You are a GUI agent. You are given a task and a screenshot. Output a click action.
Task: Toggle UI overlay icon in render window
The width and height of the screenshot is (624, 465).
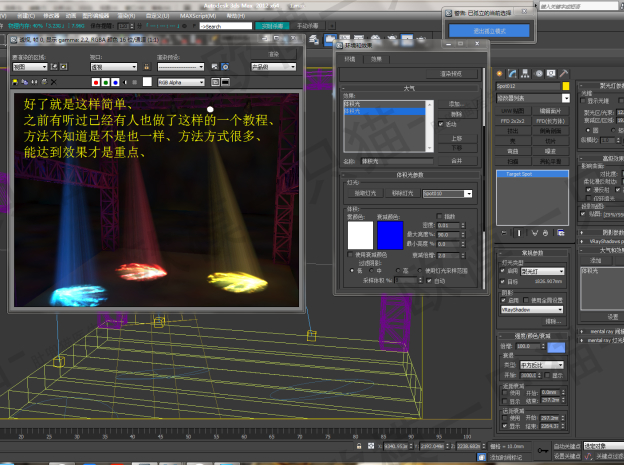[215, 82]
